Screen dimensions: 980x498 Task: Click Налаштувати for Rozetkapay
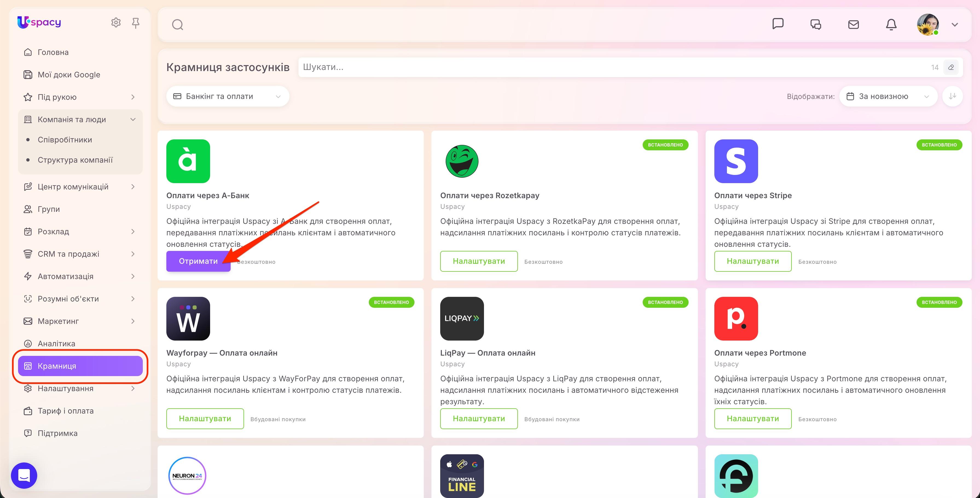pos(479,261)
